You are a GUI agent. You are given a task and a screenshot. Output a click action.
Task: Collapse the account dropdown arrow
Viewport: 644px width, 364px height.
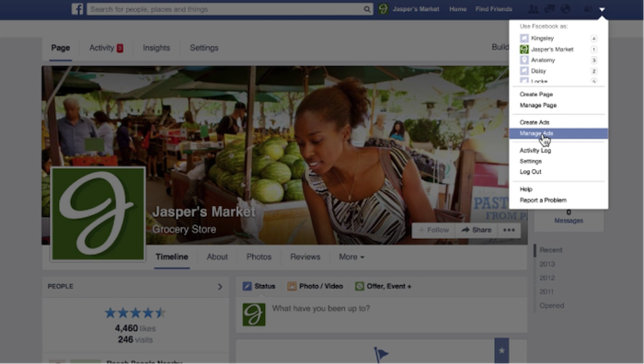tap(602, 9)
